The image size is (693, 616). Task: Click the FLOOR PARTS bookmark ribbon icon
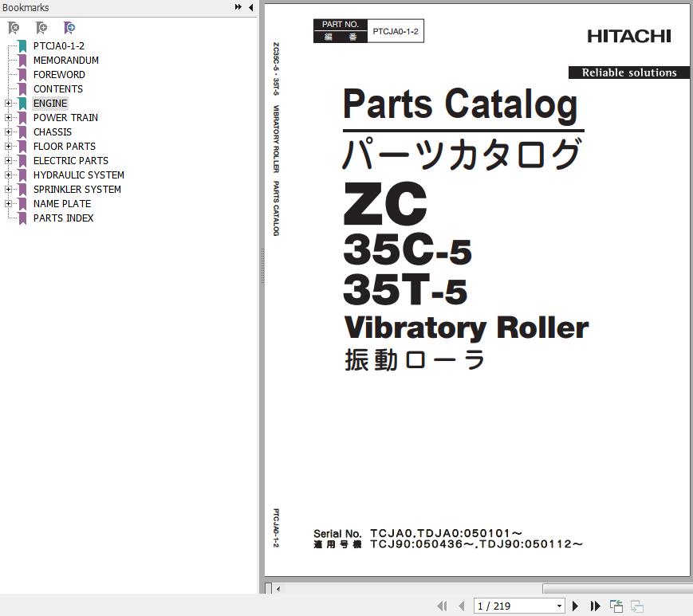click(22, 147)
